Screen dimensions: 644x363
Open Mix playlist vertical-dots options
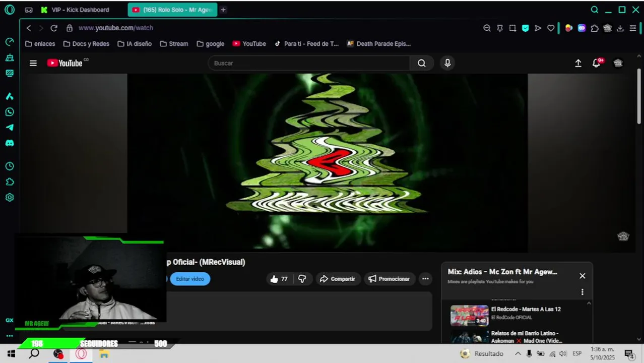coord(583,292)
